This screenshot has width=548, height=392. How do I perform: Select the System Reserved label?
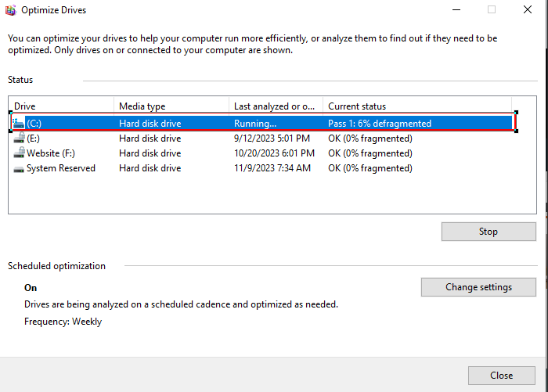point(61,168)
